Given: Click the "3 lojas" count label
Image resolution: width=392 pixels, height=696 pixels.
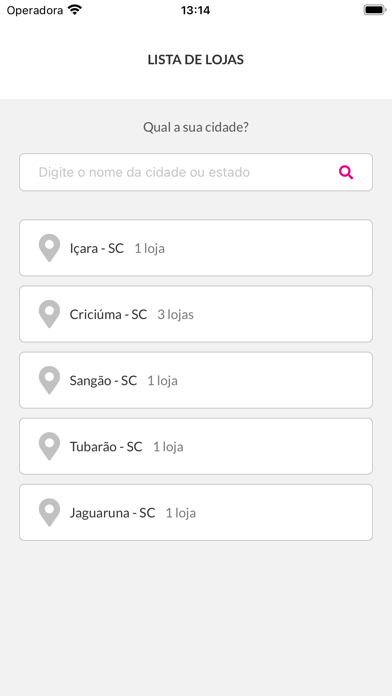Looking at the screenshot, I should [x=175, y=315].
